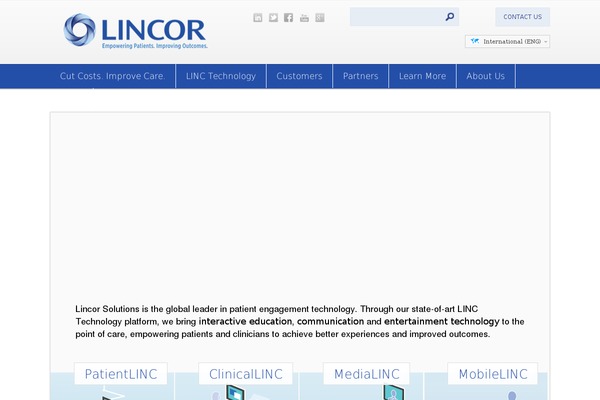Viewport: 600px width, 400px height.
Task: Open the LINC Technology menu
Action: coord(221,76)
